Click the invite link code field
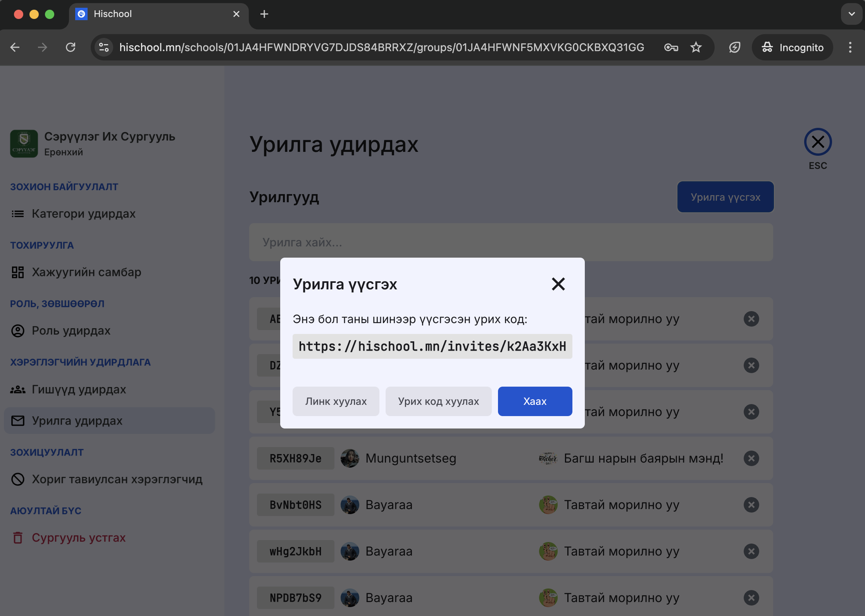Image resolution: width=865 pixels, height=616 pixels. click(432, 346)
